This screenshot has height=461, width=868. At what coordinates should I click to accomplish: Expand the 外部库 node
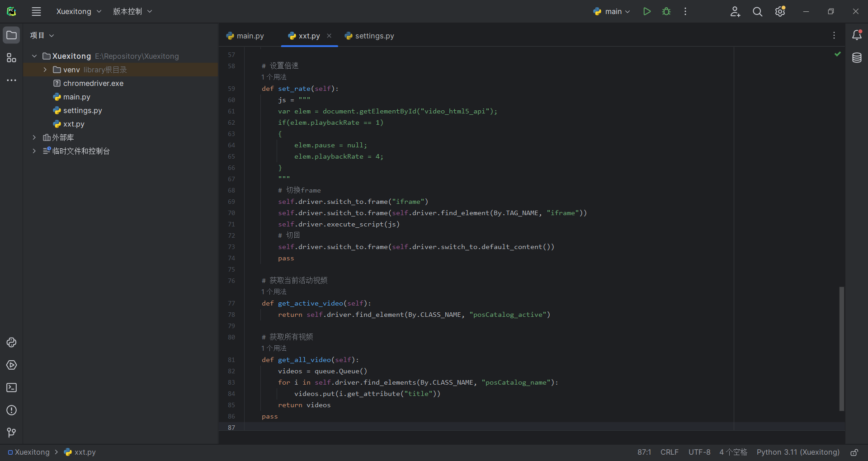pos(34,137)
